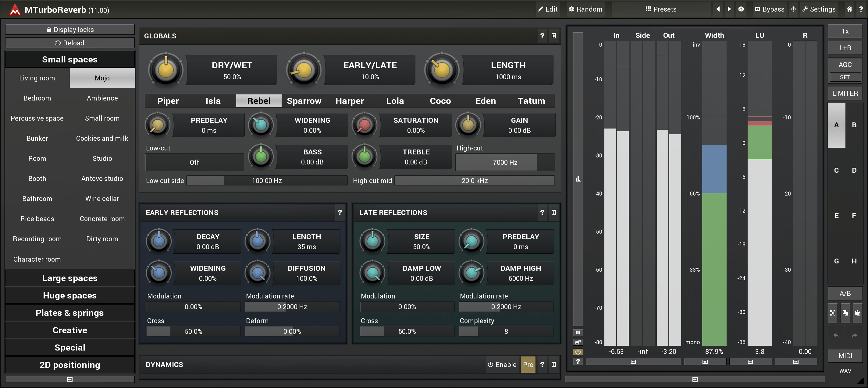Select the Wine cellar preset
Viewport: 868px width, 388px height.
102,198
